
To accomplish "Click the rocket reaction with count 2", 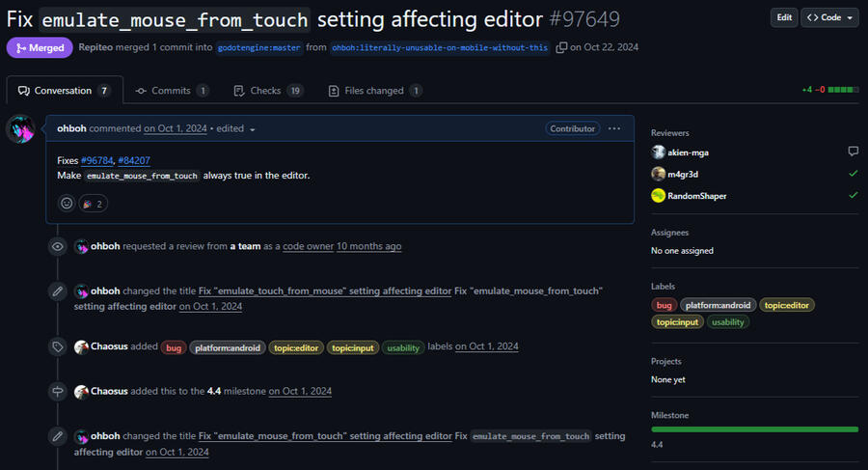I will coord(94,204).
